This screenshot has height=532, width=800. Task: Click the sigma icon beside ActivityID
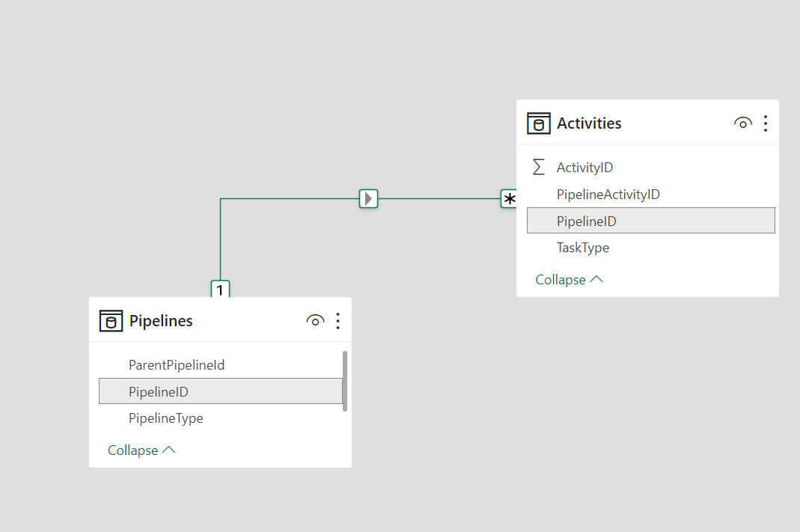coord(538,168)
